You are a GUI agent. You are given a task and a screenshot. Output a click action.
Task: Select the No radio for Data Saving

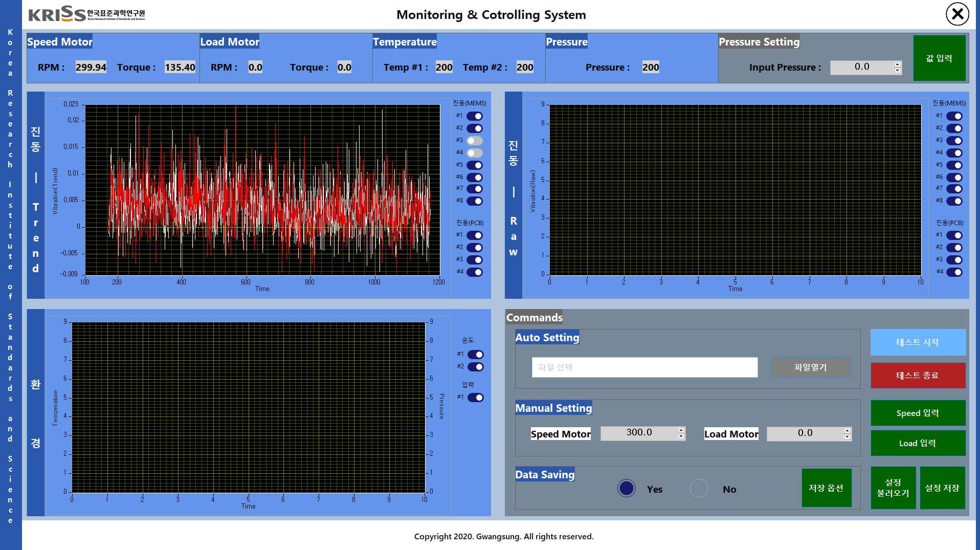click(698, 489)
